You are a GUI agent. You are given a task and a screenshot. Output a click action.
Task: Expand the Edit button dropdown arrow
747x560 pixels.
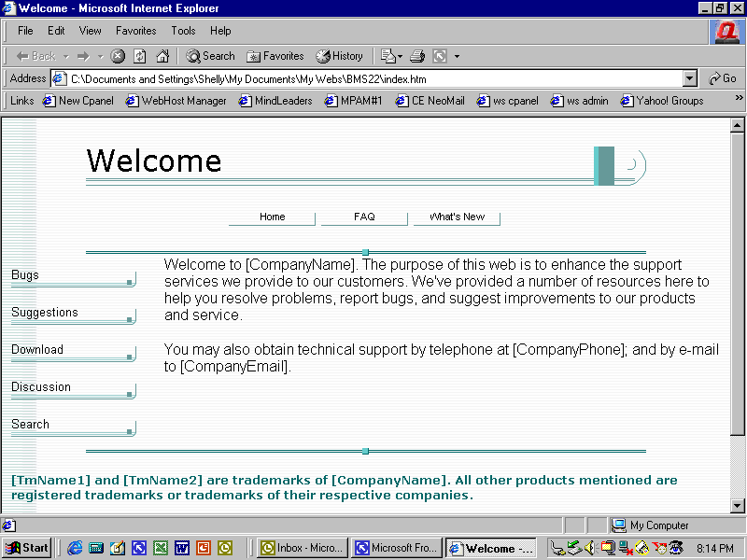457,57
